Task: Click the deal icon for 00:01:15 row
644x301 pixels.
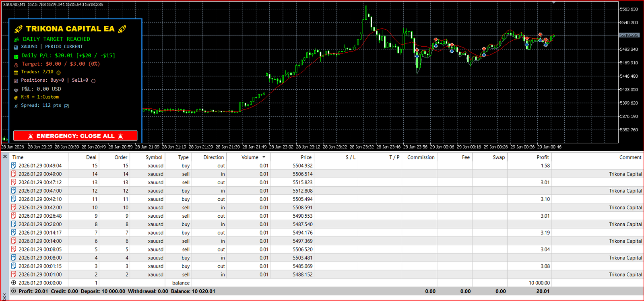Action: click(14, 266)
